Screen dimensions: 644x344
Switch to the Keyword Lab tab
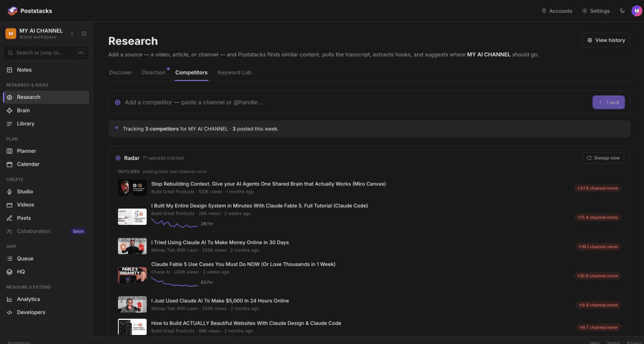pos(235,72)
